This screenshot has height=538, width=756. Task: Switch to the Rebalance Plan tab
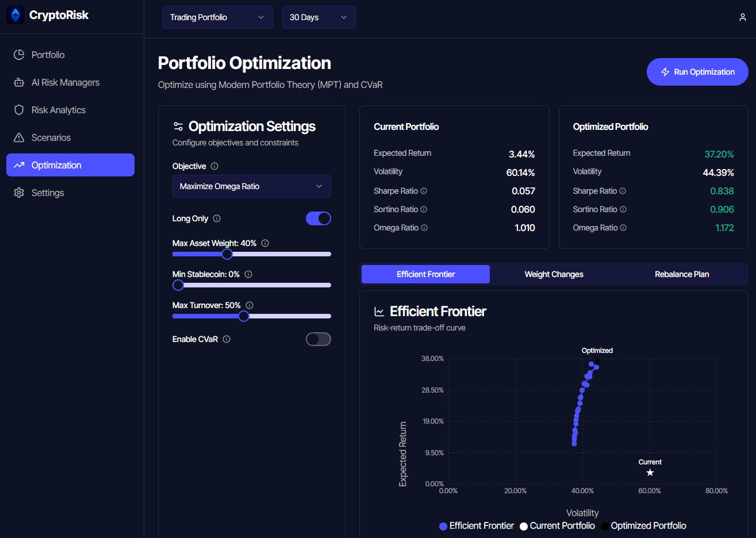[682, 274]
